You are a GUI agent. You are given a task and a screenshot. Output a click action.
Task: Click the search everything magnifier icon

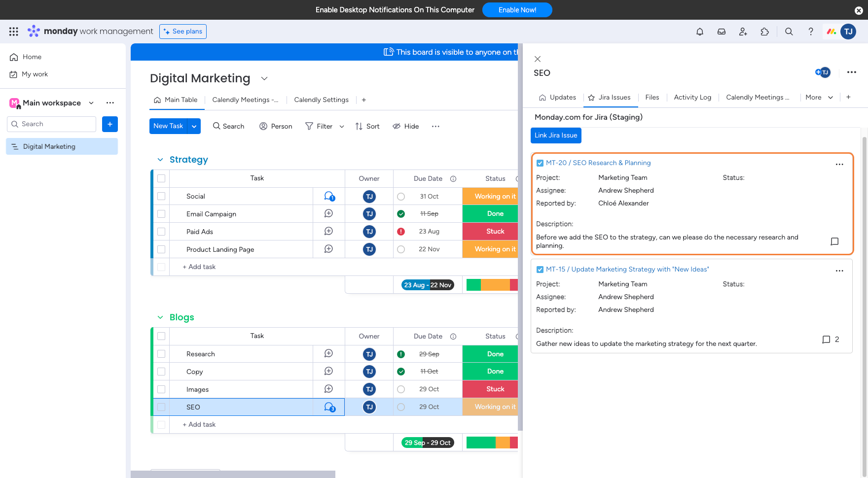coord(789,32)
